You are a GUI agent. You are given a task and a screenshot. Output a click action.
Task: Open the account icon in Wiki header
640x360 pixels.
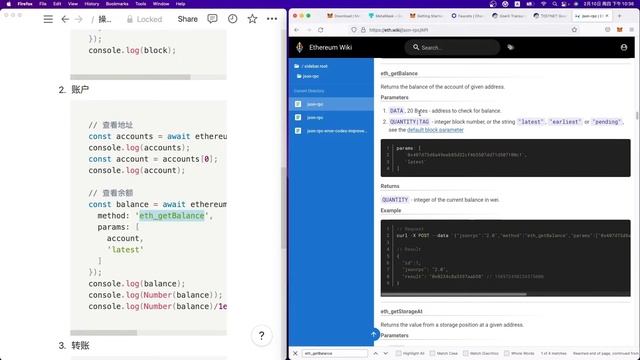[624, 47]
